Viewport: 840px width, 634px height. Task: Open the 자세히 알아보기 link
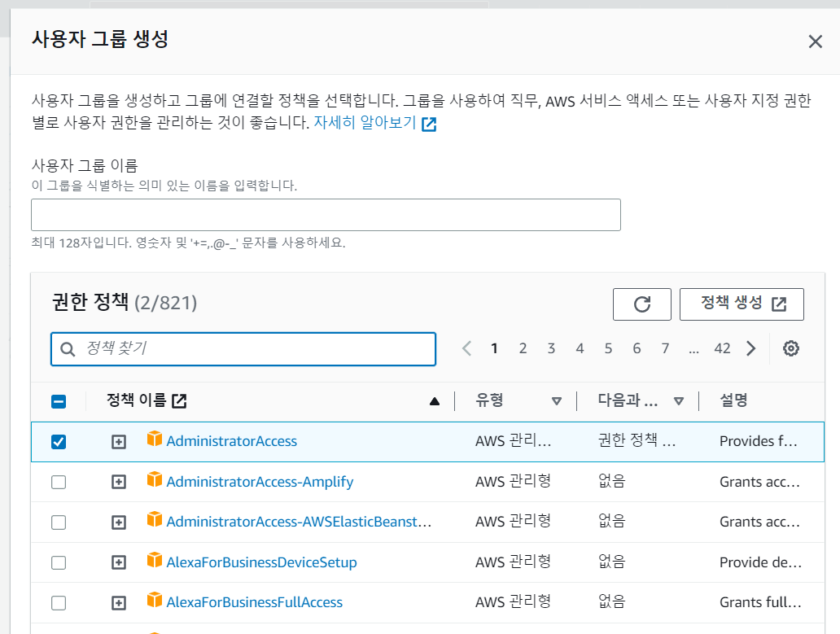tap(365, 123)
